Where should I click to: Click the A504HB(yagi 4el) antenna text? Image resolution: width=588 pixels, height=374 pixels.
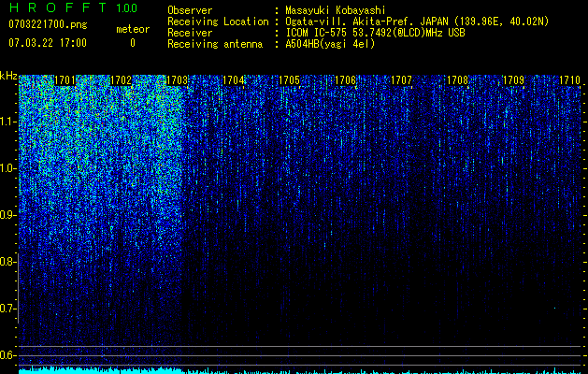330,44
